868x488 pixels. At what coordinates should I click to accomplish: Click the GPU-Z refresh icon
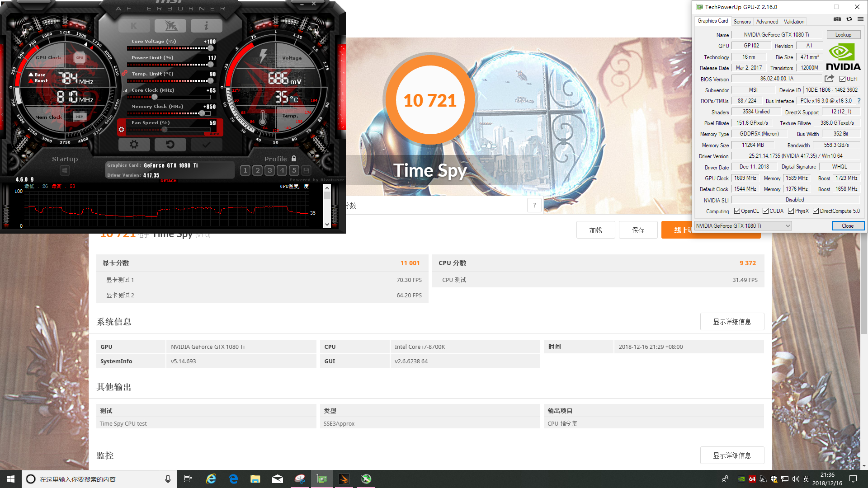(849, 19)
